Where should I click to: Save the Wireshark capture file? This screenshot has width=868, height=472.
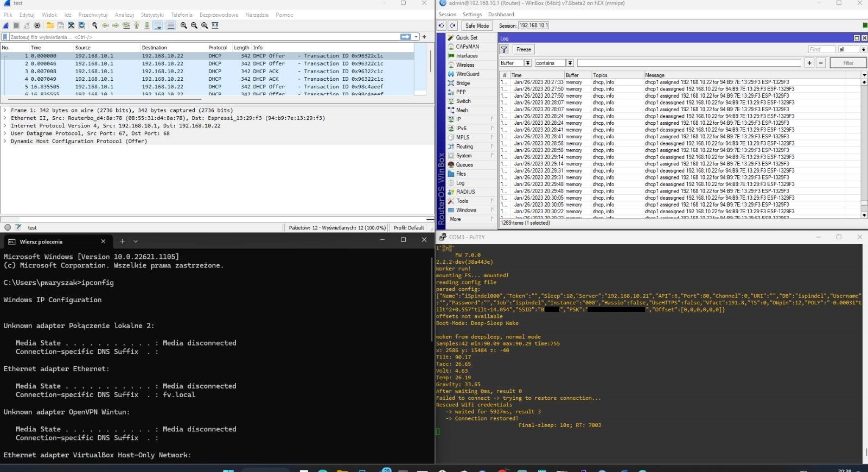click(60, 25)
